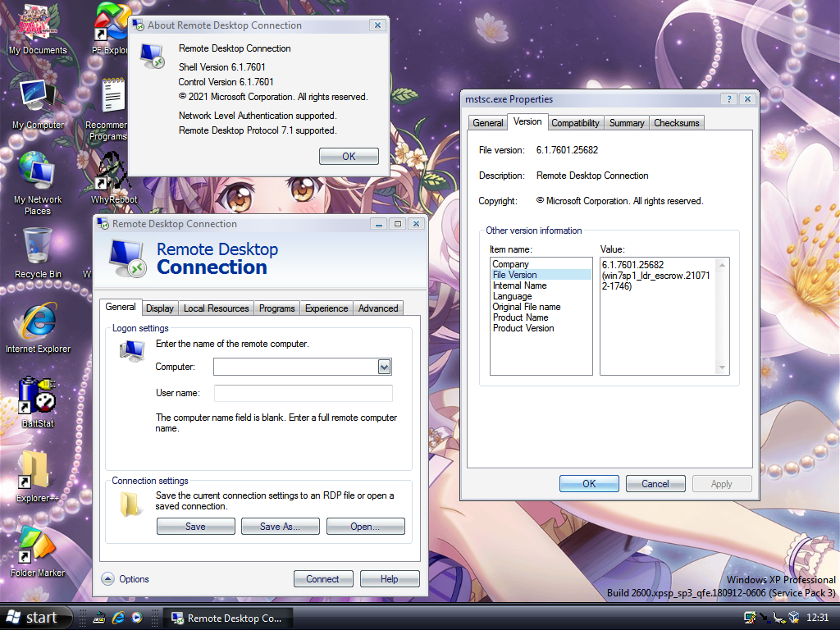Switch to the Display tab
The width and height of the screenshot is (840, 630).
(x=160, y=308)
